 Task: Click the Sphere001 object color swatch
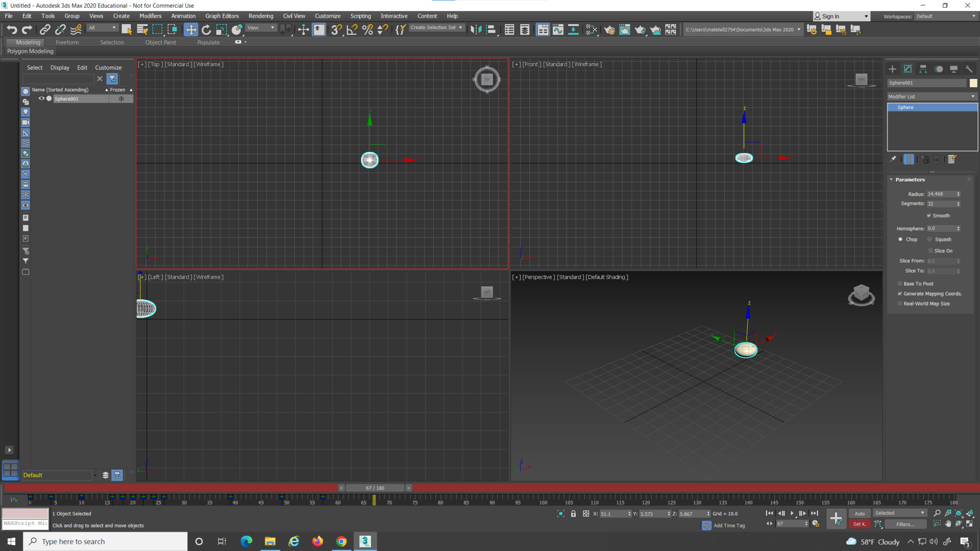pyautogui.click(x=973, y=83)
